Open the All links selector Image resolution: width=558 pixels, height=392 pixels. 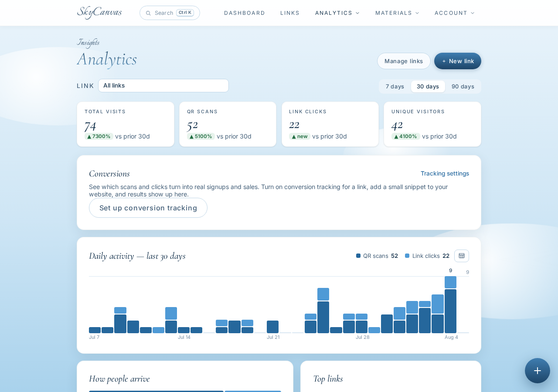[163, 85]
